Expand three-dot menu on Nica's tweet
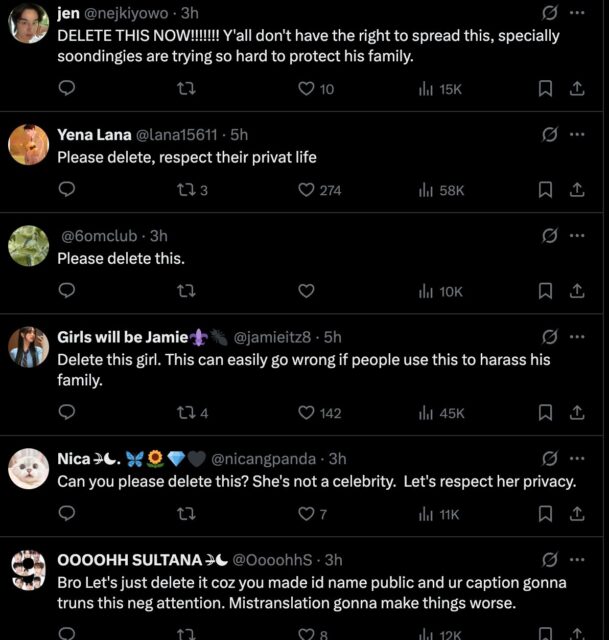Image resolution: width=609 pixels, height=640 pixels. pos(576,458)
